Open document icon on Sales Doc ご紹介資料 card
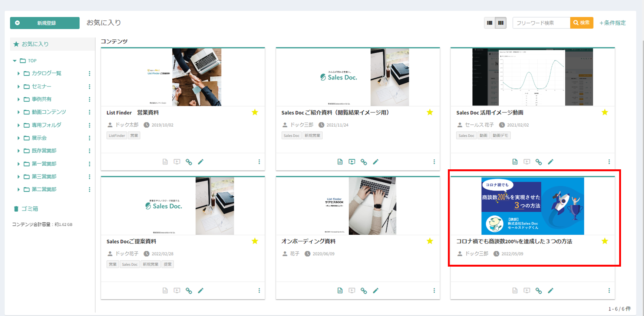 340,162
